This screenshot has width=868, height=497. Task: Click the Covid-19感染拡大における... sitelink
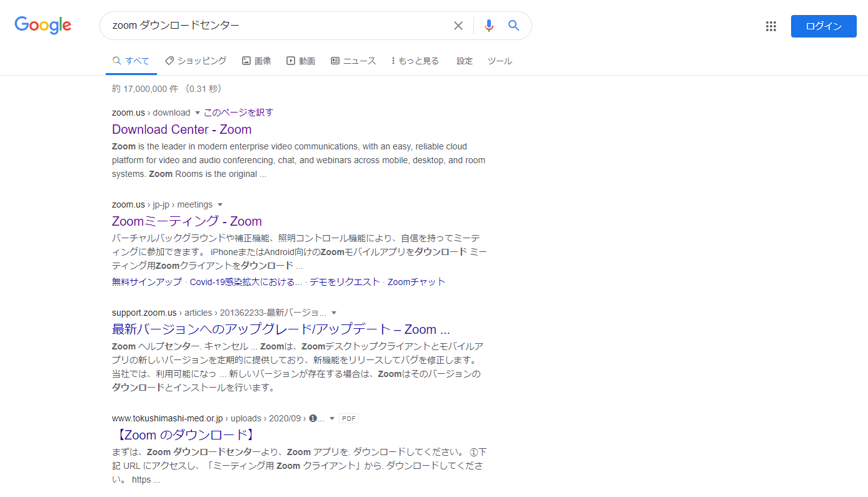coord(246,282)
